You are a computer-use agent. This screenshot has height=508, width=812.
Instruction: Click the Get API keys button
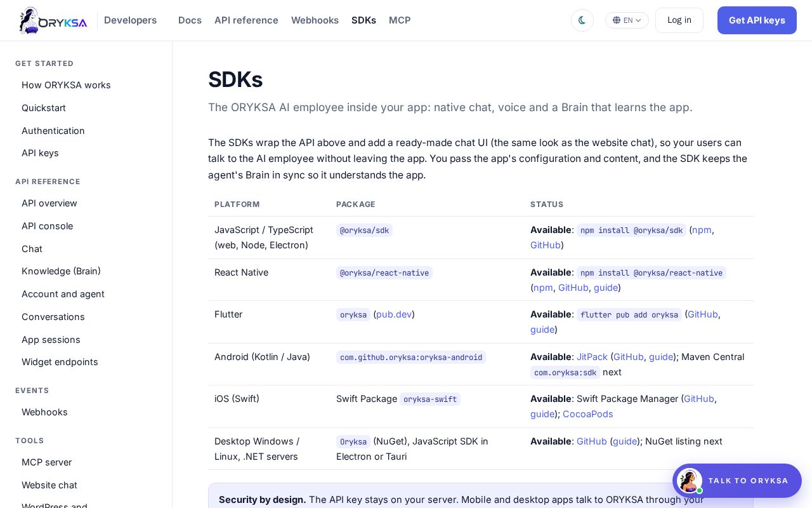pyautogui.click(x=757, y=20)
